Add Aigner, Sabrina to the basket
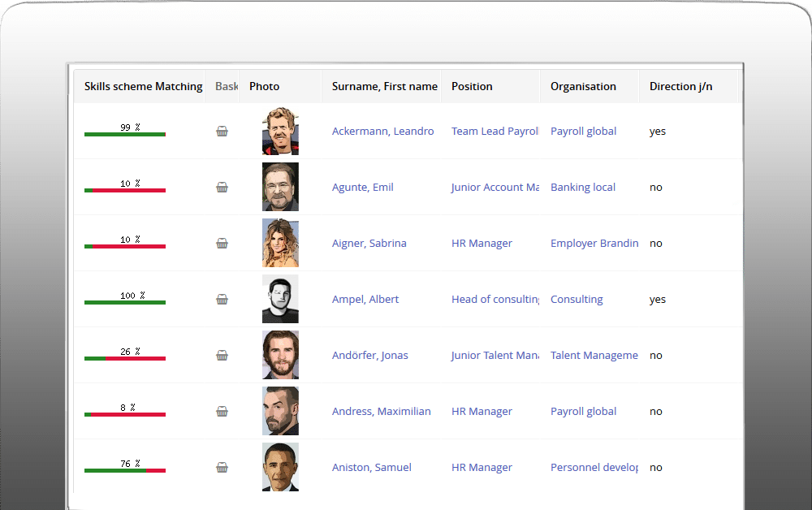The image size is (812, 510). (x=222, y=244)
